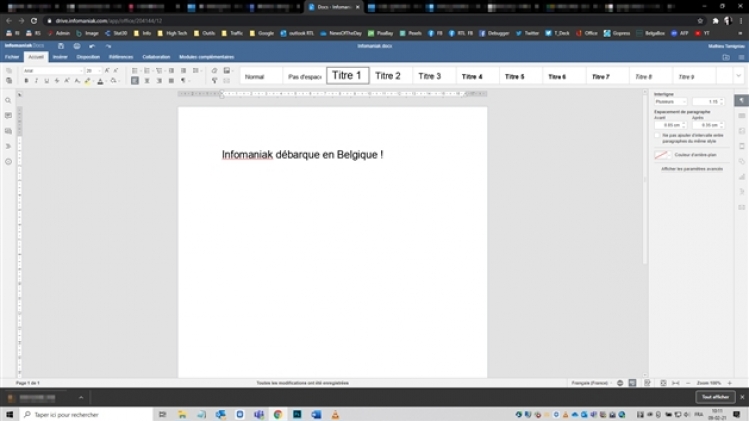Open the Search tool in left sidebar

click(x=8, y=100)
